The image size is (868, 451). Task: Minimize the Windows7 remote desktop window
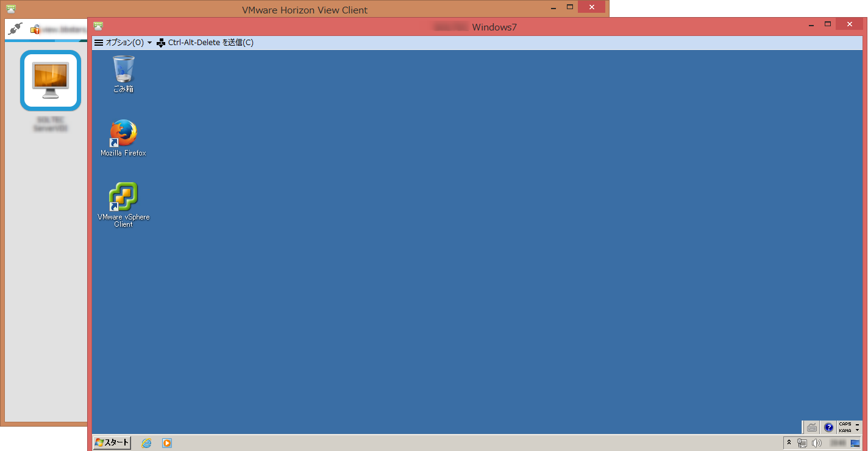point(811,24)
